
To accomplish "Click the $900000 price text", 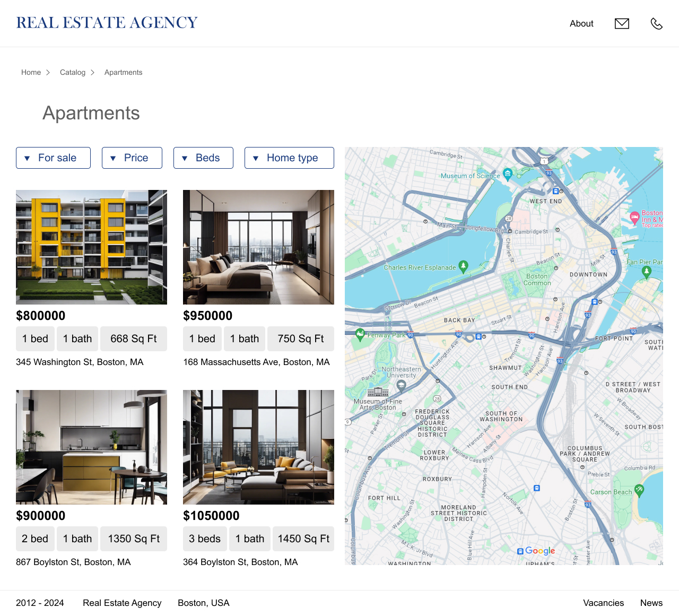I will point(41,516).
